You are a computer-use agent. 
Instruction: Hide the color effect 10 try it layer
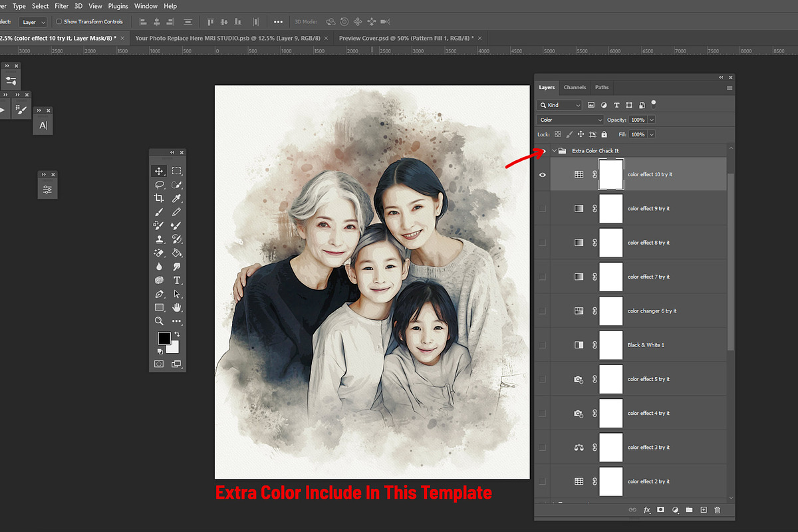click(x=543, y=174)
